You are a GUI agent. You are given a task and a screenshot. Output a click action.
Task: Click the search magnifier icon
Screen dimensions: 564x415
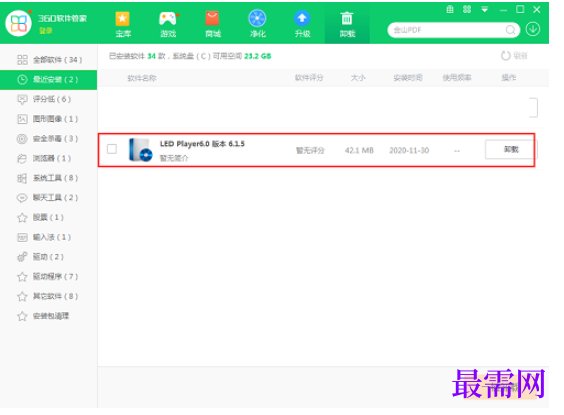coord(510,30)
